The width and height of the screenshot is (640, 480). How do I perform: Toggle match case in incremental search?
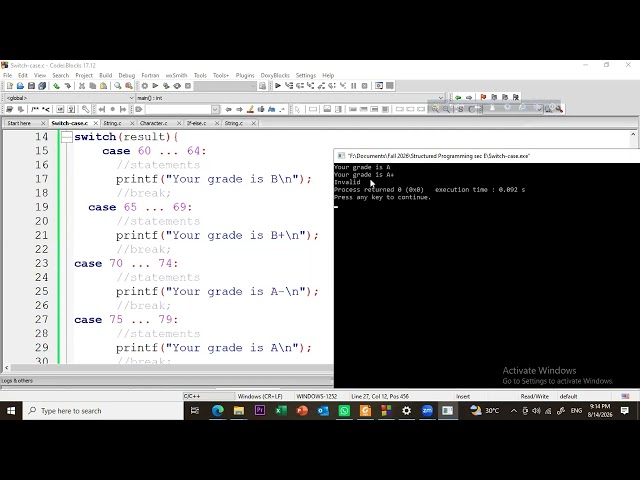point(271,109)
